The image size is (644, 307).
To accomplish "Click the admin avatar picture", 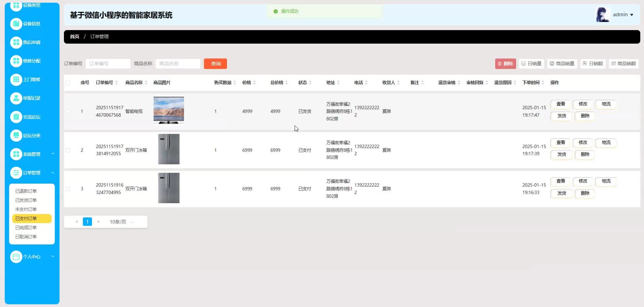I will pyautogui.click(x=603, y=15).
